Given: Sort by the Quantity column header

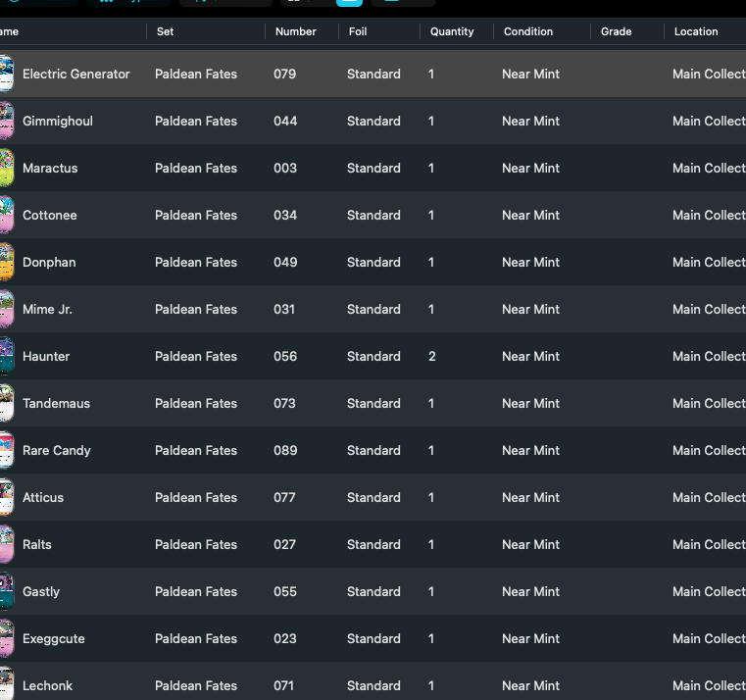Looking at the screenshot, I should 452,31.
